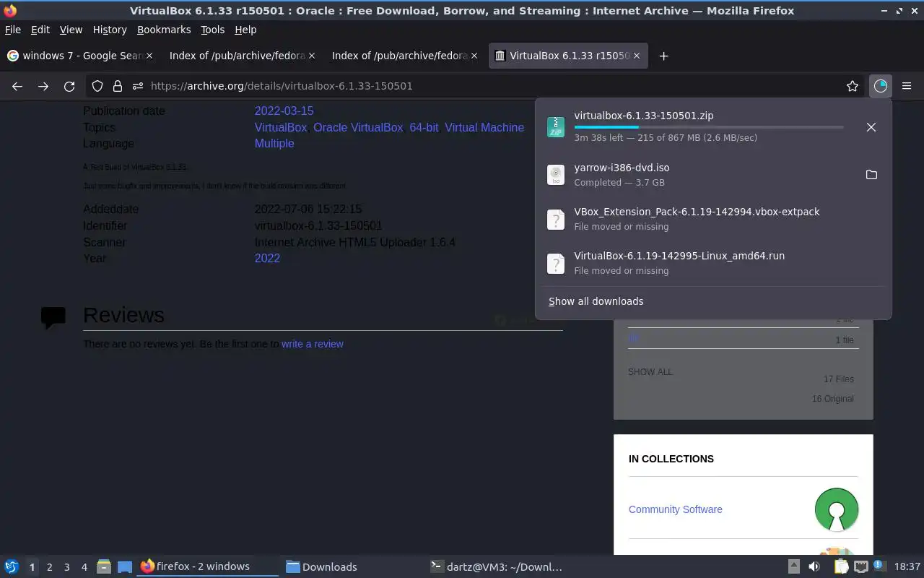The image size is (924, 578).
Task: Open the Bookmarks menu
Action: (164, 30)
